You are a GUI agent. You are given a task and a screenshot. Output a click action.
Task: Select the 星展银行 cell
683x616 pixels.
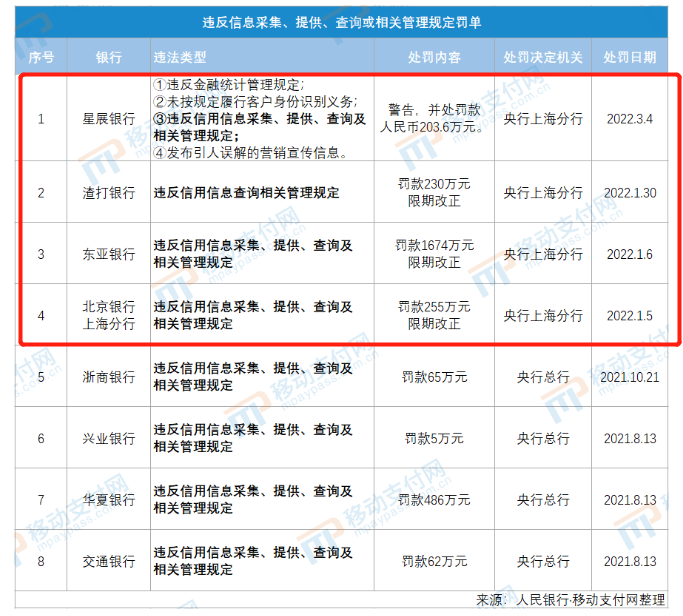tap(108, 118)
